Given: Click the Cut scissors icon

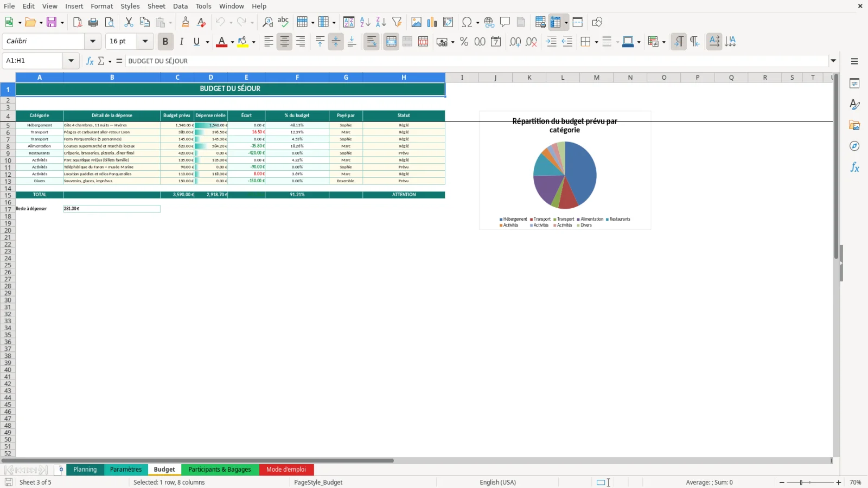Looking at the screenshot, I should 129,22.
